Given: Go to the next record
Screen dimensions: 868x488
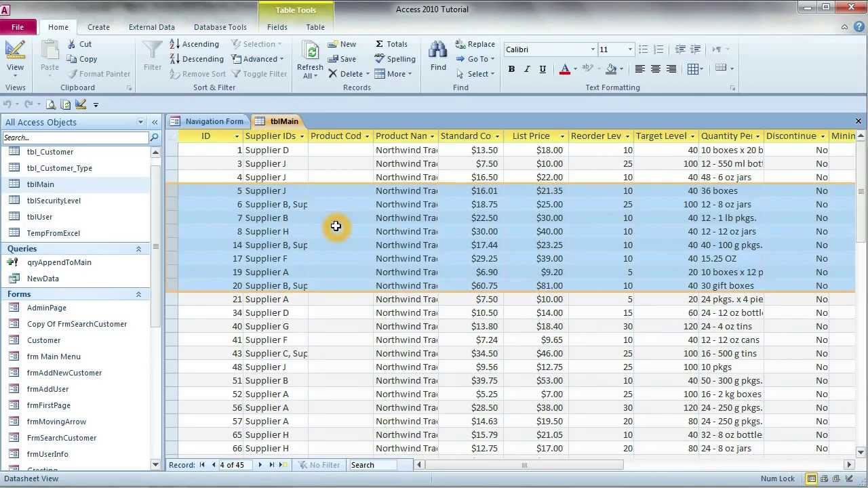Looking at the screenshot, I should (260, 465).
